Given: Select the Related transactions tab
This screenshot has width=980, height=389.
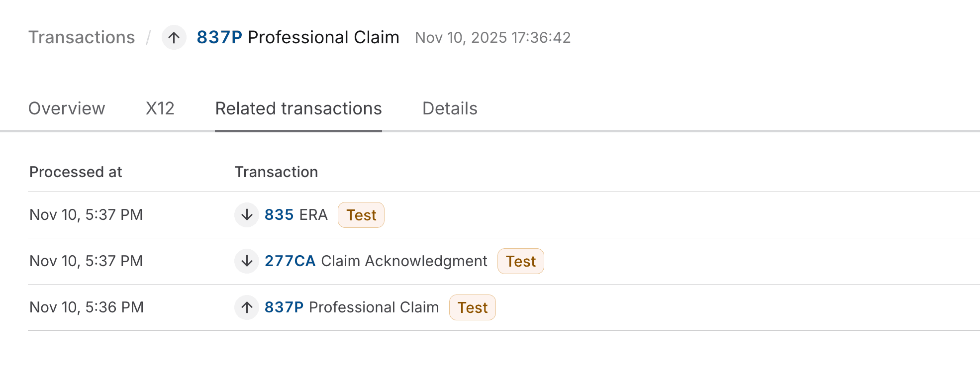Looking at the screenshot, I should 298,108.
